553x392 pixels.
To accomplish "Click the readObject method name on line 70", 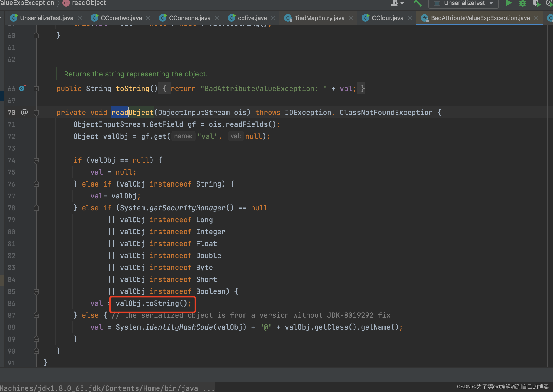I will pyautogui.click(x=133, y=113).
